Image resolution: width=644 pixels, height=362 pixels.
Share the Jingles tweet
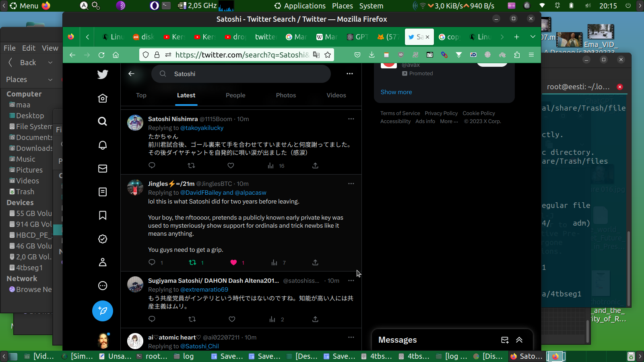click(315, 262)
